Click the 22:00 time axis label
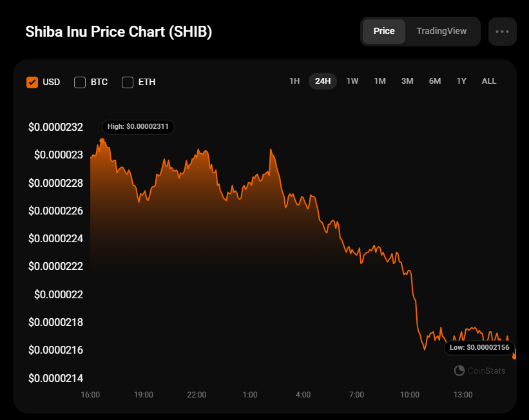 pyautogui.click(x=197, y=394)
